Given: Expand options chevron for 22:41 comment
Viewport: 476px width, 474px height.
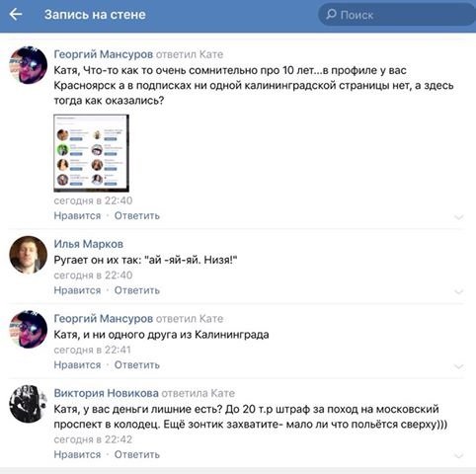Looking at the screenshot, I should coord(459,366).
